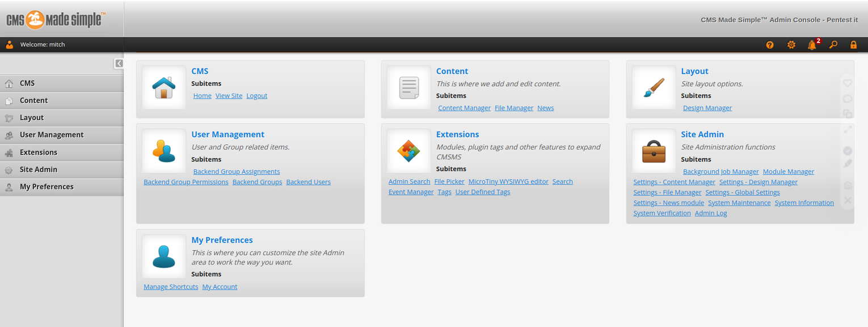This screenshot has width=868, height=327.
Task: Open the Design Manager link
Action: point(707,108)
